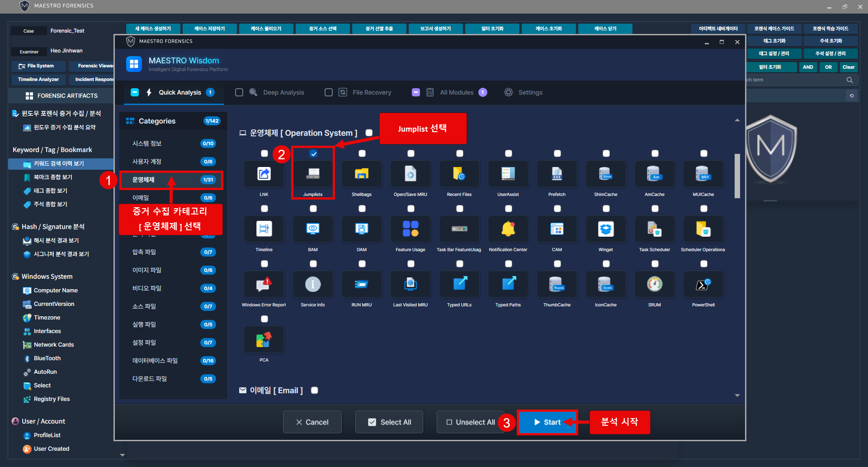
Task: Click the Shellbags folder icon
Action: coord(362,174)
